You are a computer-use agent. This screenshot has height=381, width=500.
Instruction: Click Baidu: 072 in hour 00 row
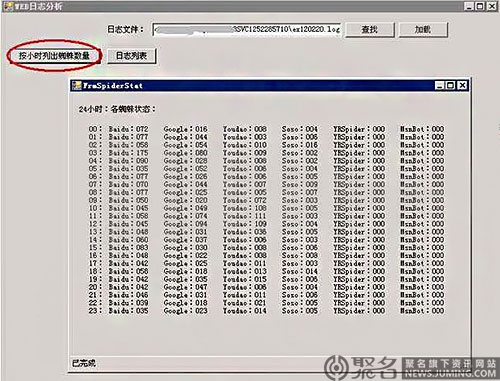pos(128,129)
